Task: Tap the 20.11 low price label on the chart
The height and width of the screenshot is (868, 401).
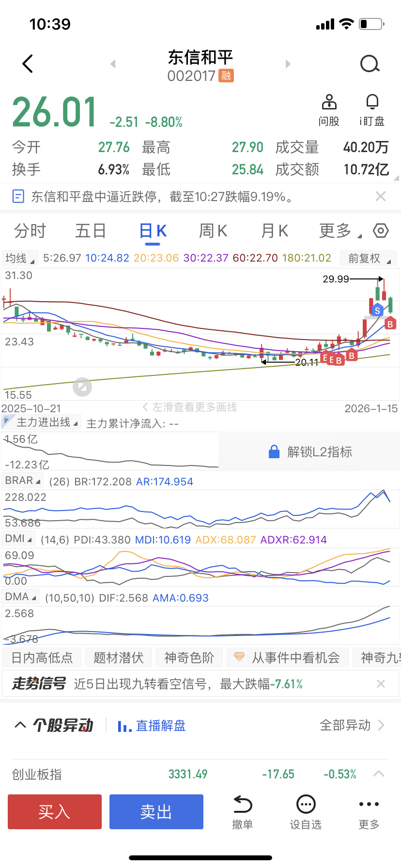Action: (x=307, y=362)
